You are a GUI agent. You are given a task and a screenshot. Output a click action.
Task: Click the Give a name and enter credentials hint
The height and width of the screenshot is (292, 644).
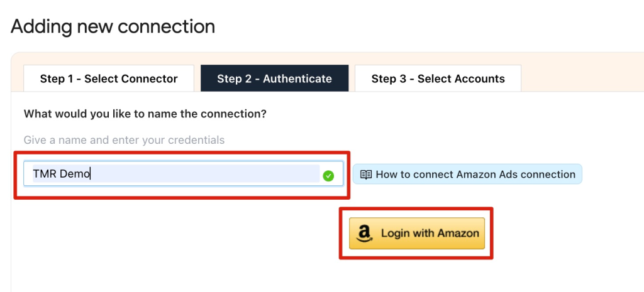point(124,139)
